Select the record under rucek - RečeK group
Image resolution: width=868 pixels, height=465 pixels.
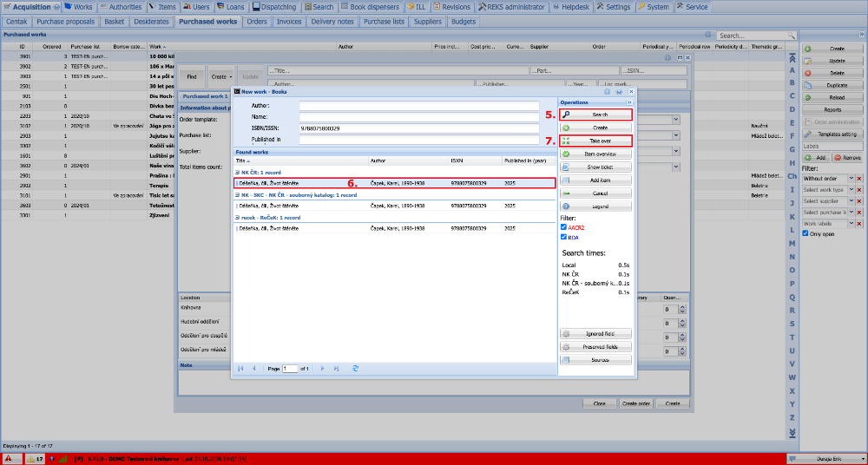394,228
